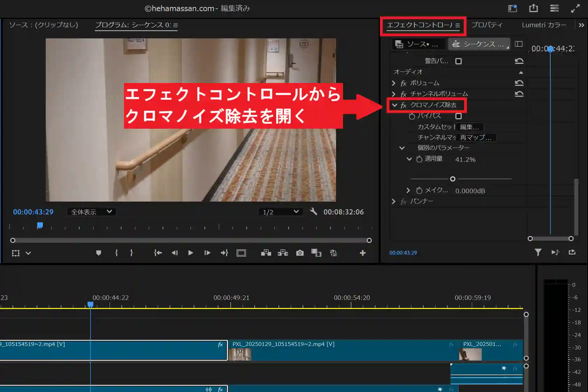
Task: Click the transform crop icon below monitor
Action: tap(16, 253)
